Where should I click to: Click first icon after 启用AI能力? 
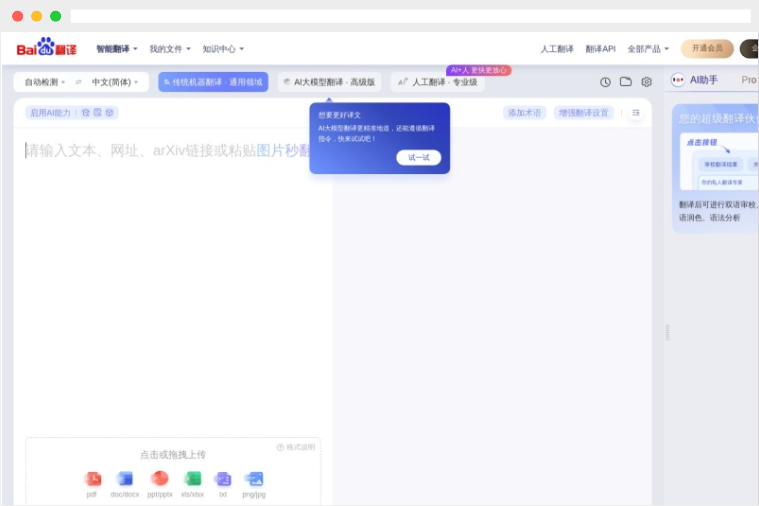(86, 113)
